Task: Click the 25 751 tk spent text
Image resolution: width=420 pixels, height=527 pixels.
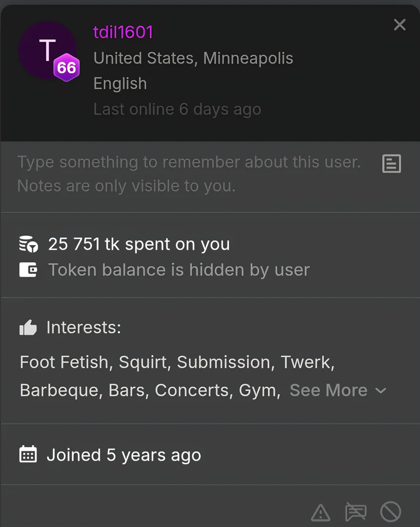Action: point(139,244)
